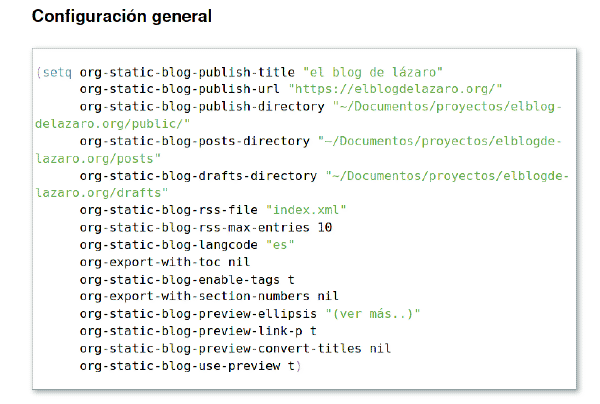
Task: Click the path fragment 'delazaro.org/public/"'
Action: 113,124
